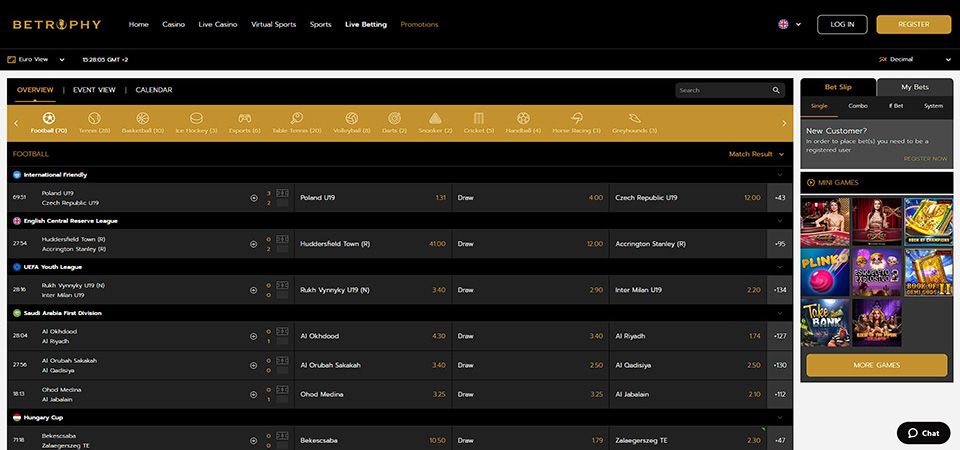This screenshot has height=450, width=960.
Task: Click the Search input field
Action: [730, 90]
